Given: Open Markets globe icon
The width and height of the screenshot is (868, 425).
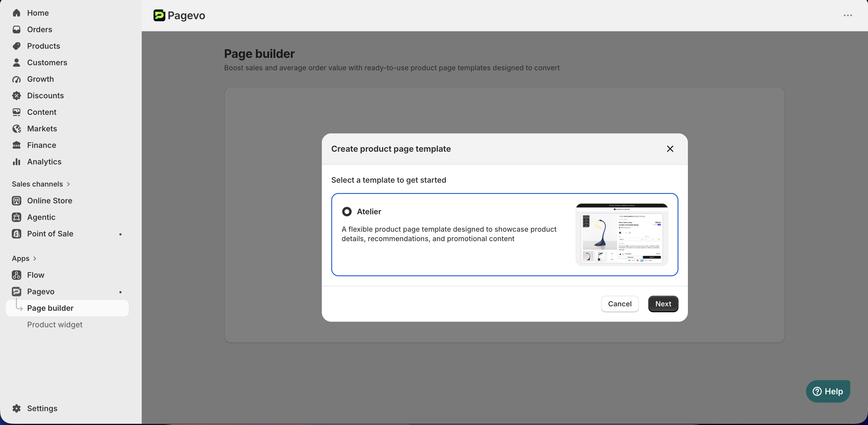Looking at the screenshot, I should (17, 128).
